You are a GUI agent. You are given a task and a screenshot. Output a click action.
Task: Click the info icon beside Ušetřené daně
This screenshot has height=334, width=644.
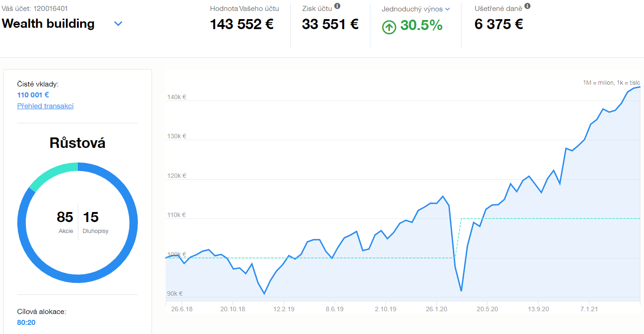tap(527, 6)
